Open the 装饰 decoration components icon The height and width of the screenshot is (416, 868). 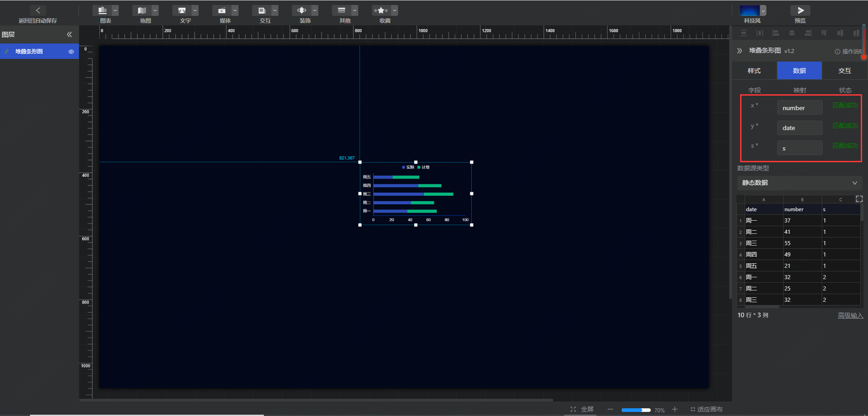coord(302,10)
